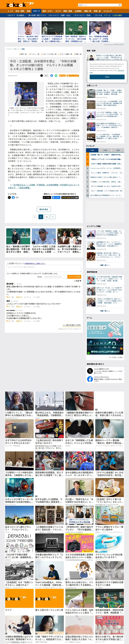
Task: Open the 政治・国際 navigation tab
Action: [x=20, y=11]
